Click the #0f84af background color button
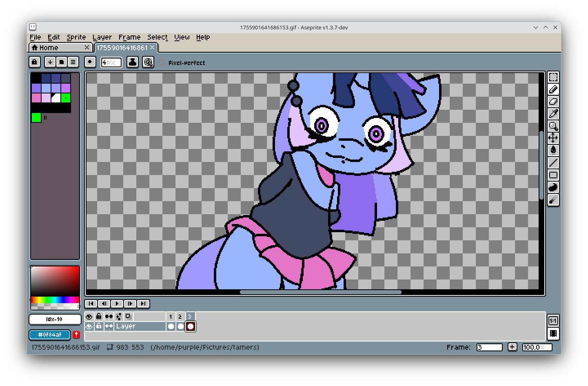The image size is (588, 386). pos(50,335)
